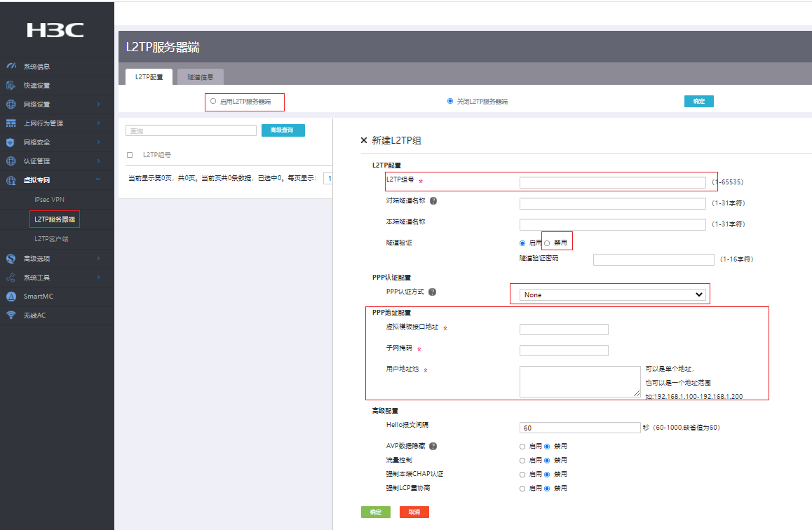The height and width of the screenshot is (530, 812).
Task: Click the 上网行为管理 icon
Action: (11, 123)
